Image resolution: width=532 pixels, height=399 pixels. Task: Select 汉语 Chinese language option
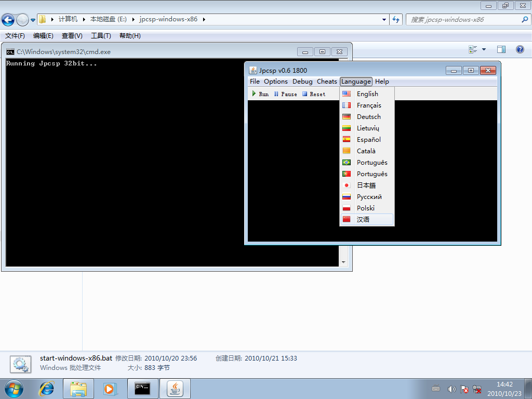pyautogui.click(x=367, y=220)
